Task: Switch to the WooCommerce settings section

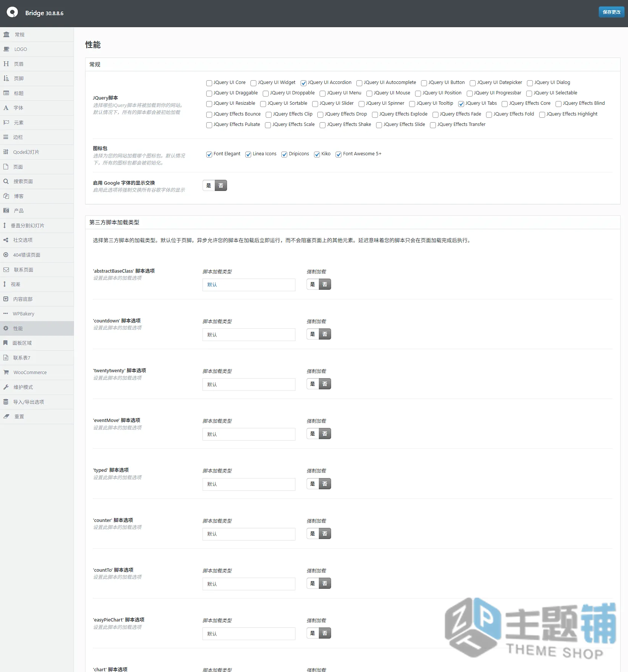Action: click(x=37, y=372)
